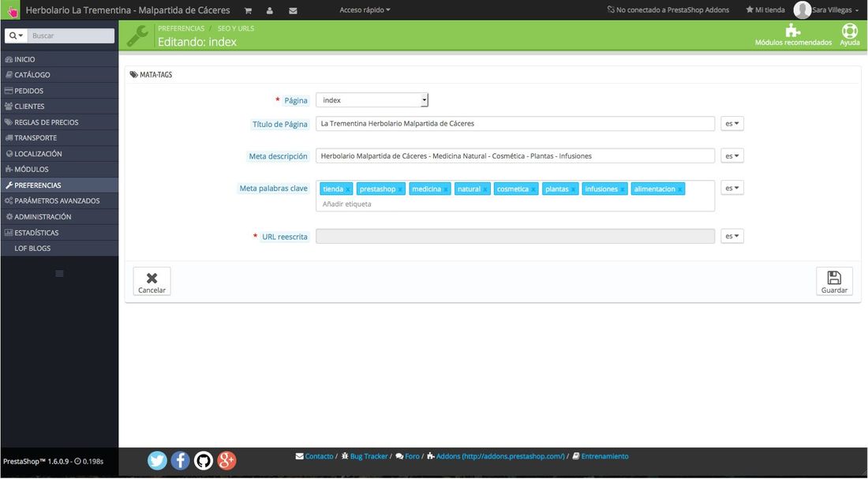The width and height of the screenshot is (868, 479).
Task: Open PARÁMETROS AVANZADOS in sidebar
Action: [59, 201]
